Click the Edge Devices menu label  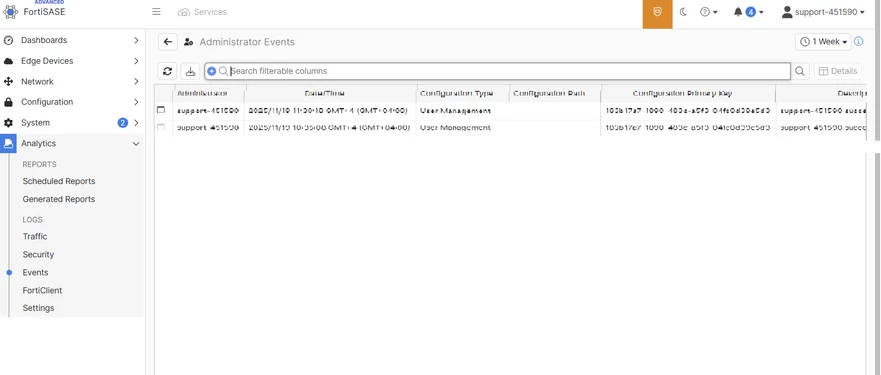pos(47,61)
